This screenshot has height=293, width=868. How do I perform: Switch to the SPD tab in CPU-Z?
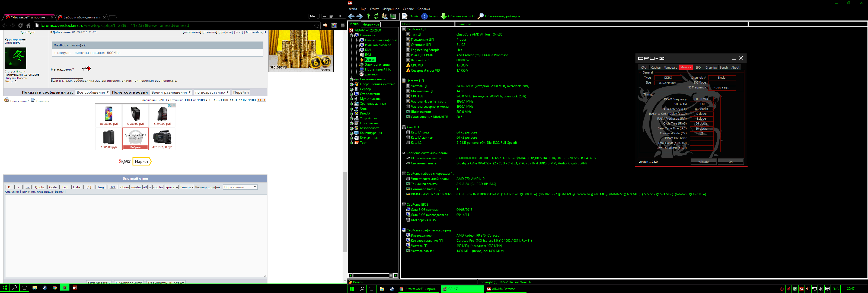click(x=698, y=68)
